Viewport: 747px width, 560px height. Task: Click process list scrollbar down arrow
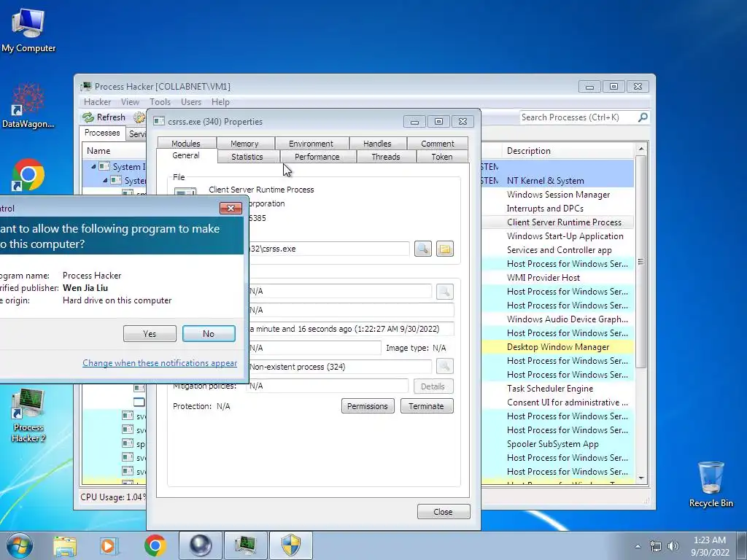point(641,478)
